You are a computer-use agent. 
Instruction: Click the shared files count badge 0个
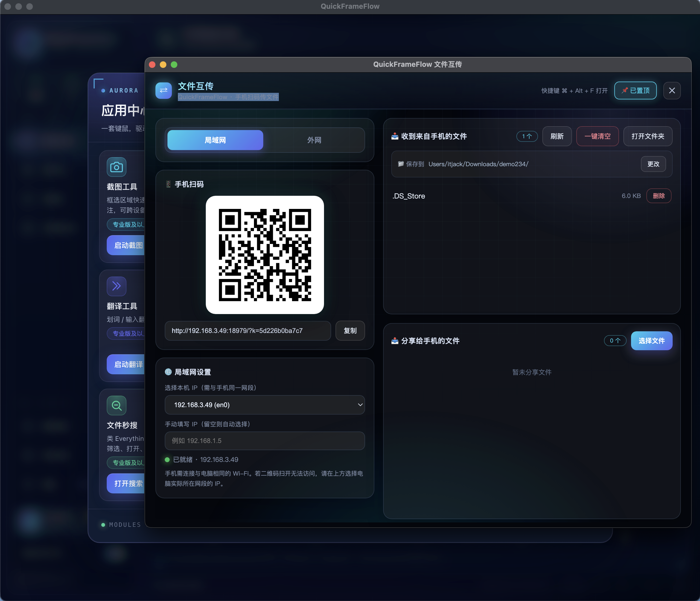615,341
